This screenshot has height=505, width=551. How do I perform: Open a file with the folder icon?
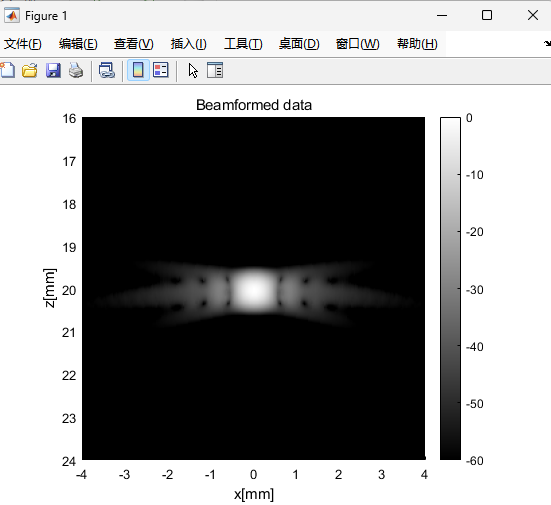pos(30,70)
